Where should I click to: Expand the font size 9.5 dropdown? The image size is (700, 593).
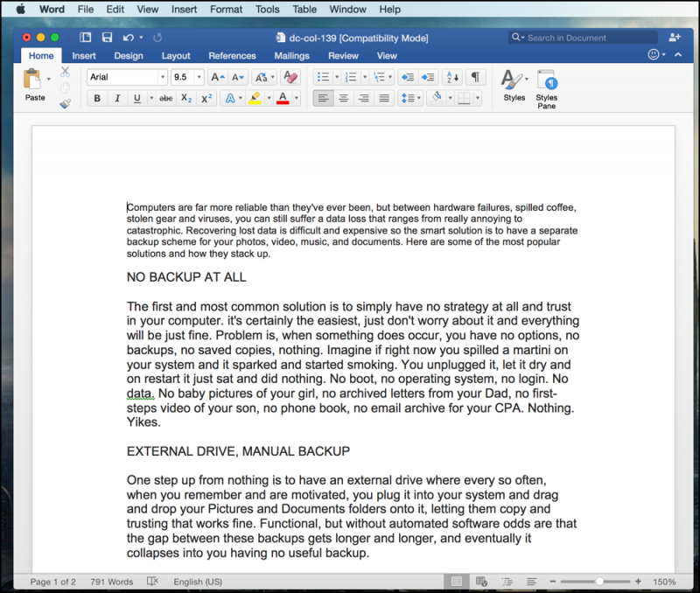199,77
